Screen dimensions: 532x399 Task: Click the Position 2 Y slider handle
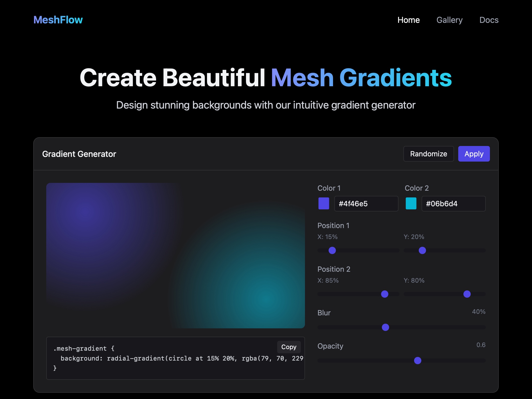tap(467, 294)
